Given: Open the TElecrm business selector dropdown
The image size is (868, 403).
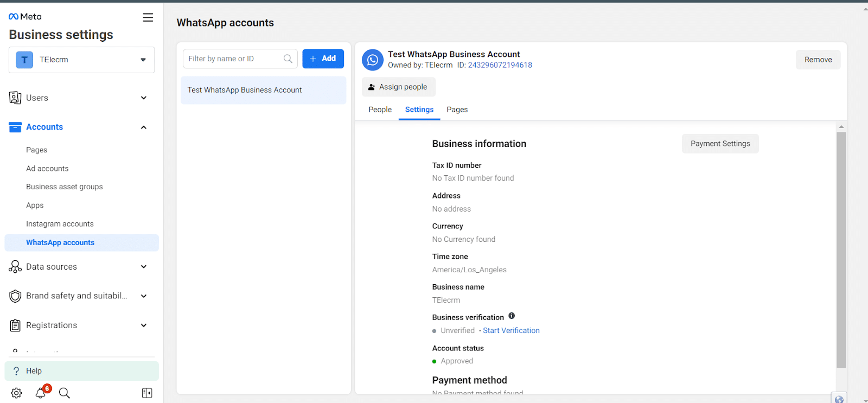Looking at the screenshot, I should pos(82,60).
